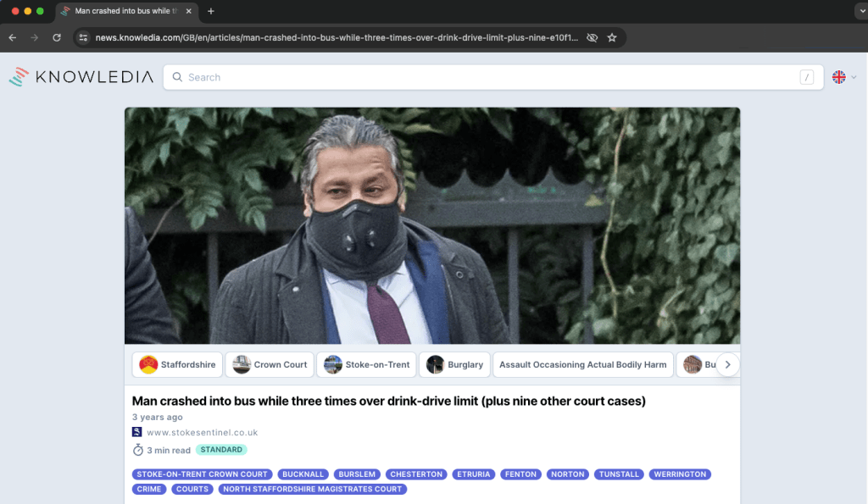Click the BURSLEM tag
This screenshot has height=504, width=868.
[x=355, y=474]
